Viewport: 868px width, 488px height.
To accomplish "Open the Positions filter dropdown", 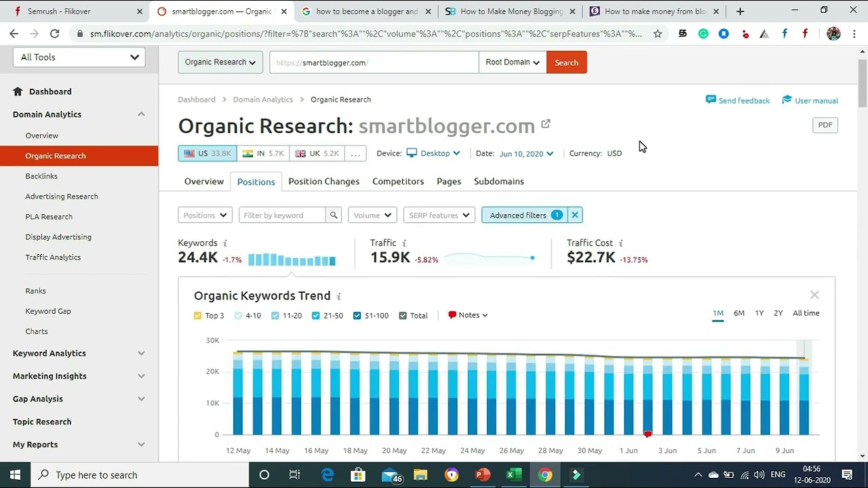I will pyautogui.click(x=205, y=215).
